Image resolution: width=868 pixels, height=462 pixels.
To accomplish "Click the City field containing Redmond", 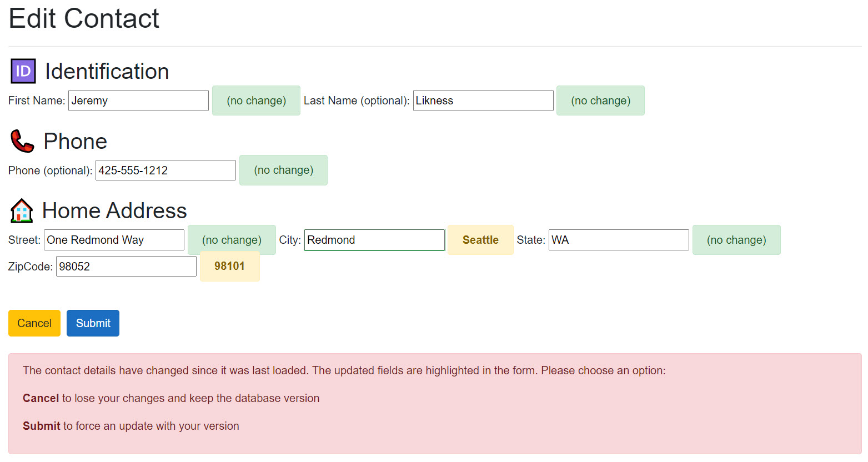I will tap(374, 240).
